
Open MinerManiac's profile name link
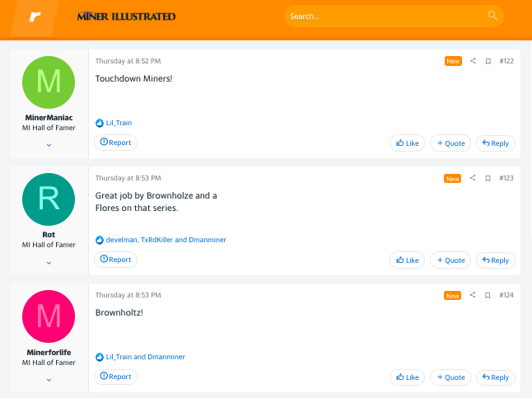[x=49, y=118]
